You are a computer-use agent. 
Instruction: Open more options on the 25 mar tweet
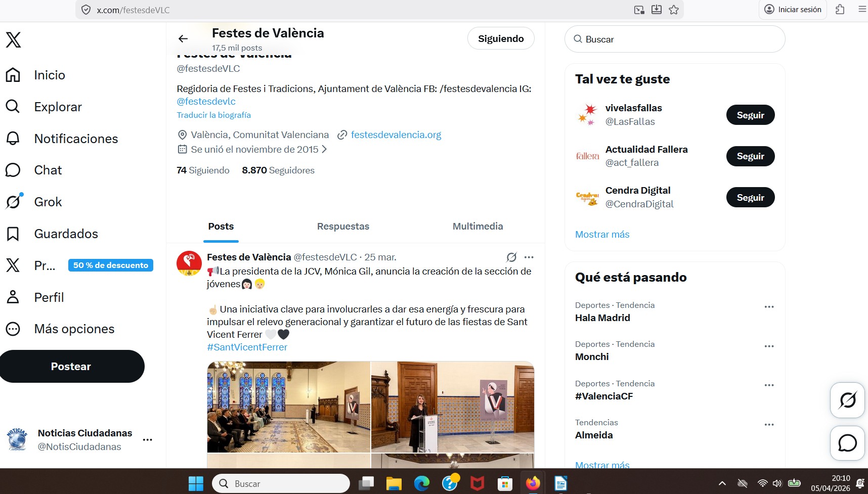tap(529, 257)
